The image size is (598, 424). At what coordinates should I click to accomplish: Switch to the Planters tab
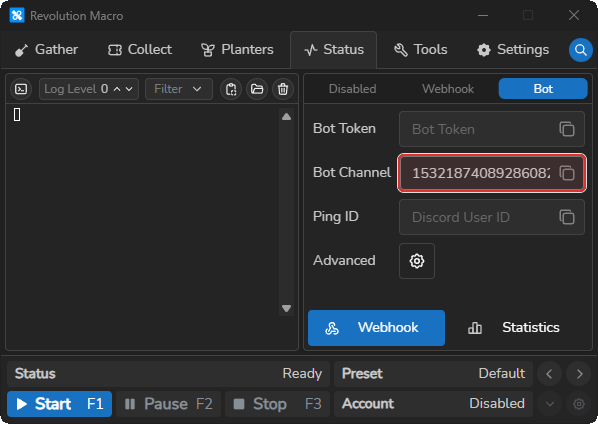point(237,50)
